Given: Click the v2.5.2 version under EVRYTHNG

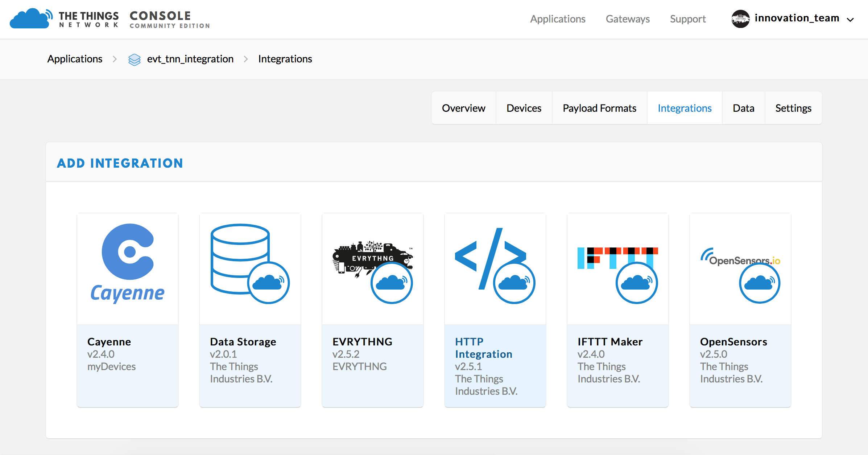Looking at the screenshot, I should pyautogui.click(x=346, y=354).
